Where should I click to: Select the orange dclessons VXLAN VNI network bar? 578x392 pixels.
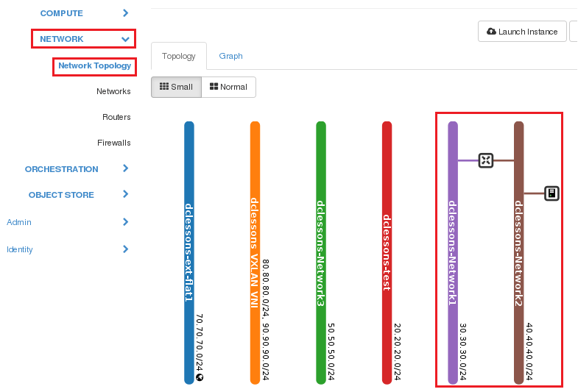[x=255, y=253]
